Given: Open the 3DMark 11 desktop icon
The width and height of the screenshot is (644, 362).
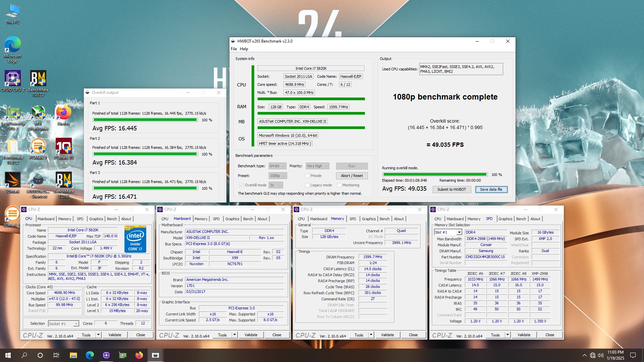Looking at the screenshot, I should pyautogui.click(x=12, y=217).
